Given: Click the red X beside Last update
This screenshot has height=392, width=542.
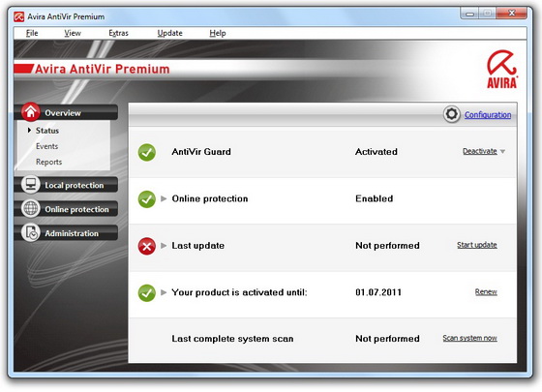Looking at the screenshot, I should point(147,247).
